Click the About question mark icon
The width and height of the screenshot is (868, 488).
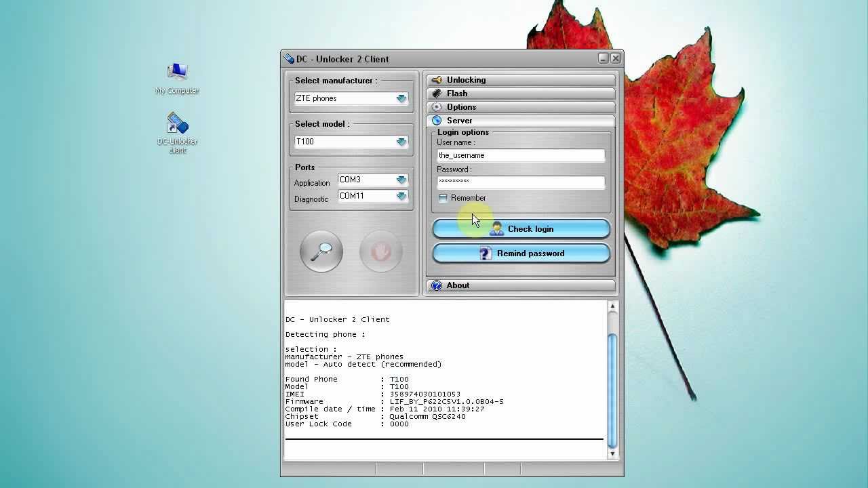pos(437,285)
